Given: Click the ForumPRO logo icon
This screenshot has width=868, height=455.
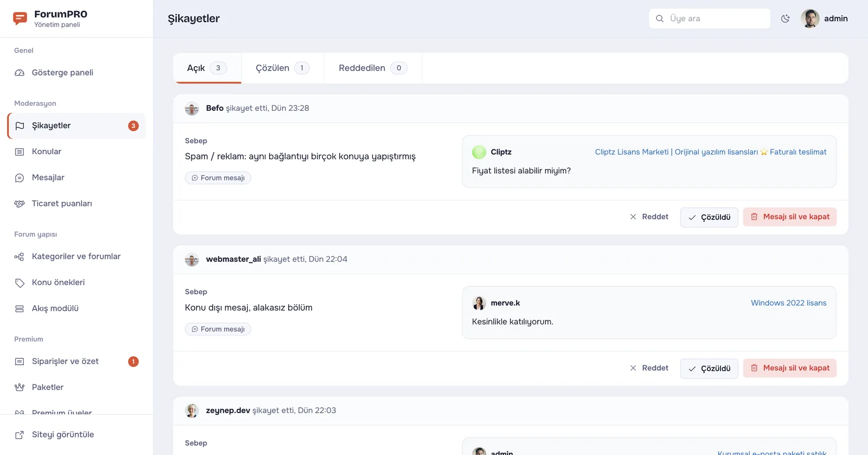Looking at the screenshot, I should tap(20, 18).
